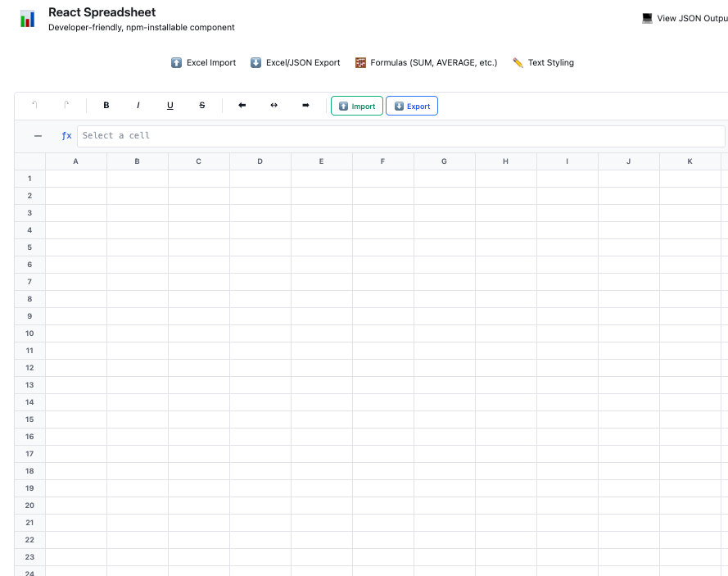Select column E header

coord(322,161)
